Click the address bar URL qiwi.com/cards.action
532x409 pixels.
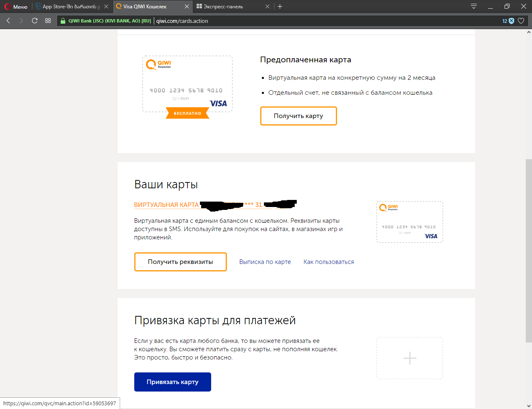(x=182, y=21)
